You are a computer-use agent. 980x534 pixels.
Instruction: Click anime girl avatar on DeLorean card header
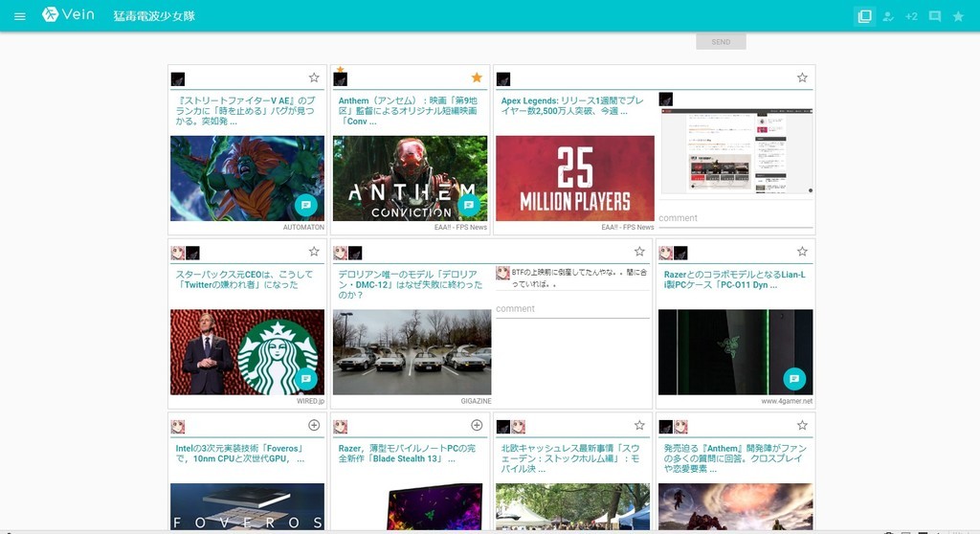tap(341, 254)
